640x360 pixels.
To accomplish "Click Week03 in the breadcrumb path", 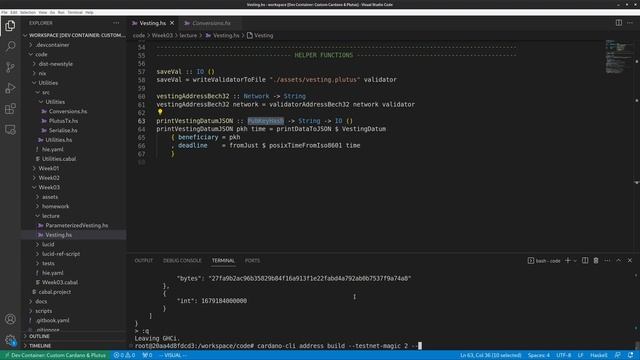I will pos(162,36).
